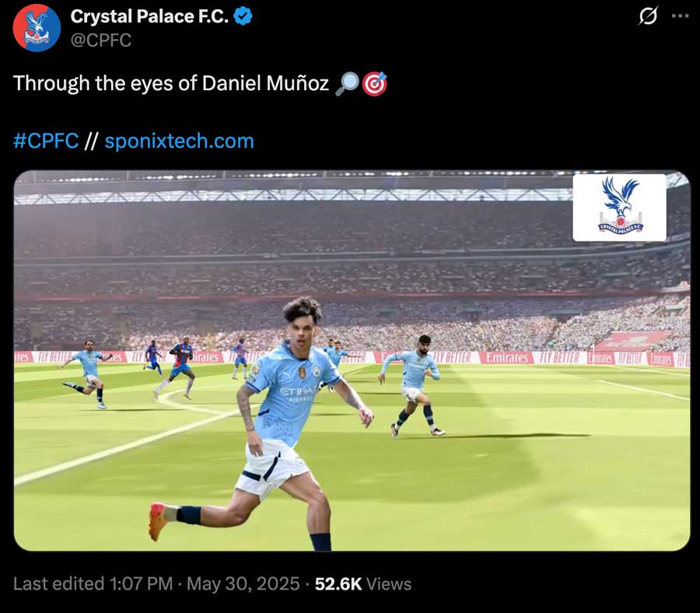This screenshot has width=700, height=613.
Task: Click the #CPFC hashtag
Action: [x=46, y=141]
